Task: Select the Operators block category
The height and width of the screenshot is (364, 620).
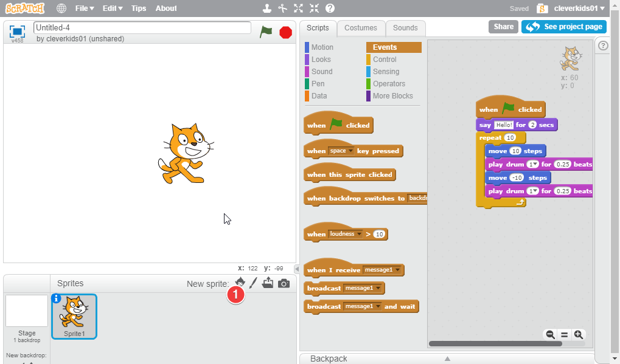Action: [x=389, y=84]
